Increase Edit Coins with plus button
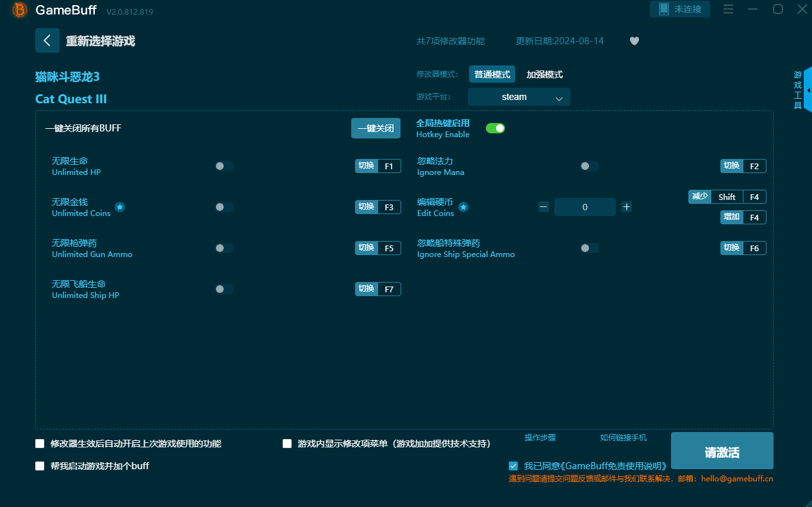 click(627, 206)
